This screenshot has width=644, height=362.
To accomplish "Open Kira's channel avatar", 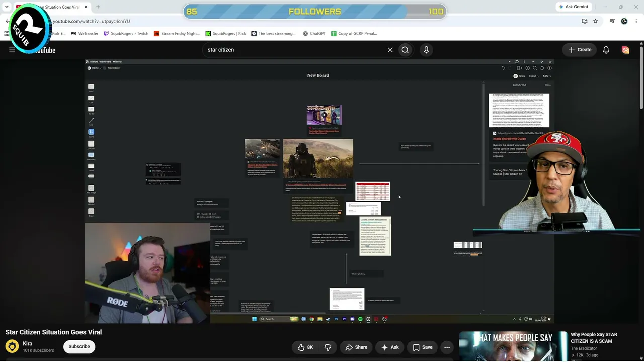I will (x=12, y=346).
